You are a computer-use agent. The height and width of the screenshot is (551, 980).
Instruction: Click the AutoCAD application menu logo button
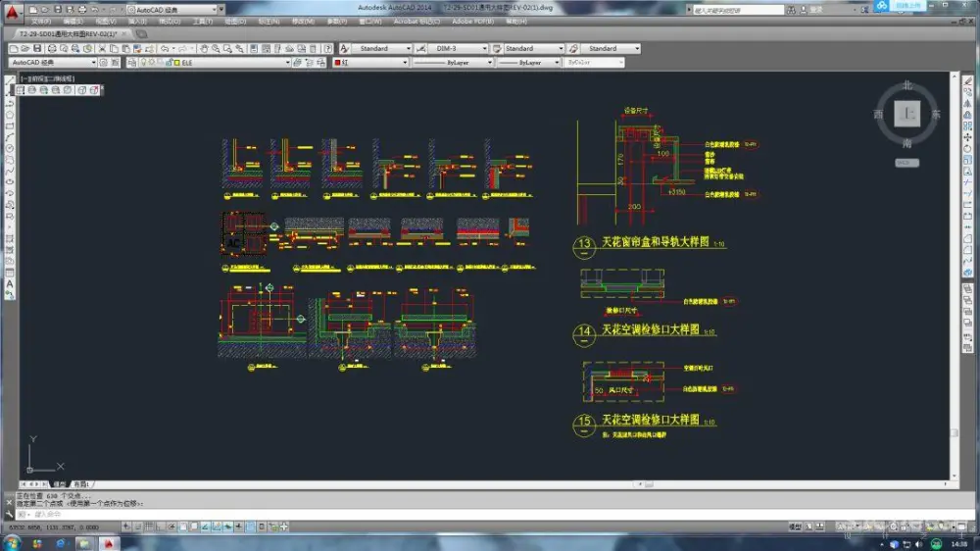click(x=10, y=10)
